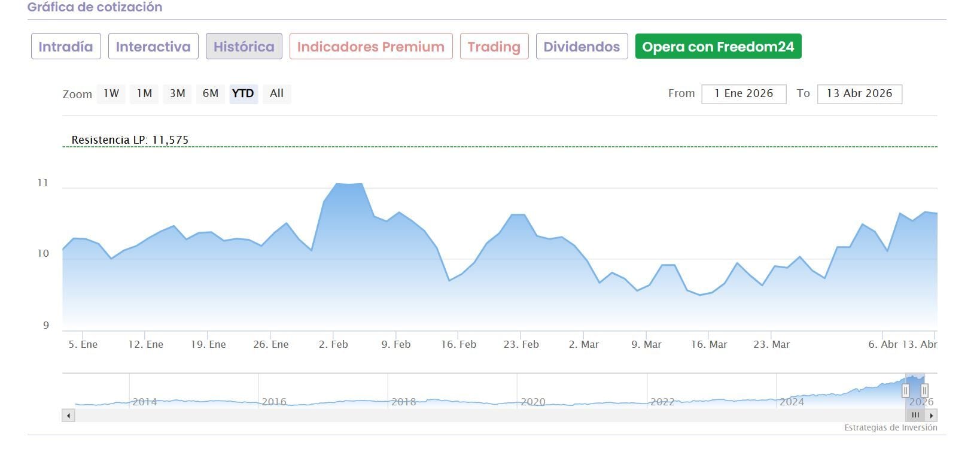The width and height of the screenshot is (980, 461).
Task: Click the navigator scrollbar thumb
Action: (x=915, y=415)
